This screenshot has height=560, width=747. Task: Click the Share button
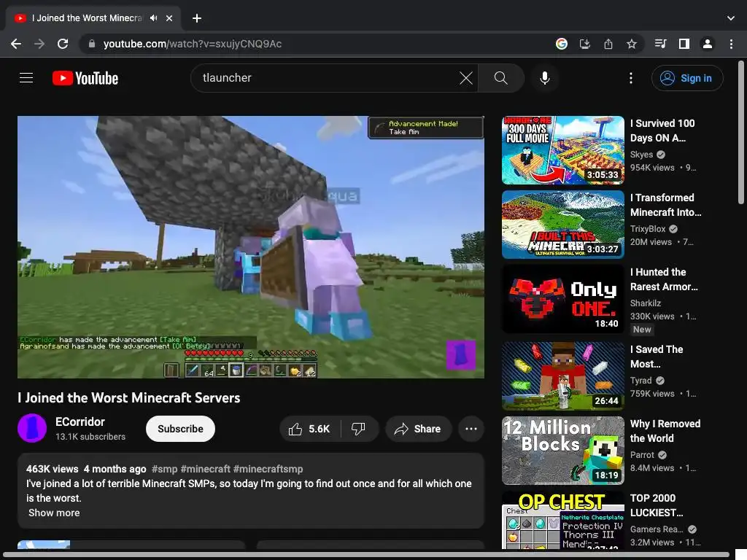point(418,429)
